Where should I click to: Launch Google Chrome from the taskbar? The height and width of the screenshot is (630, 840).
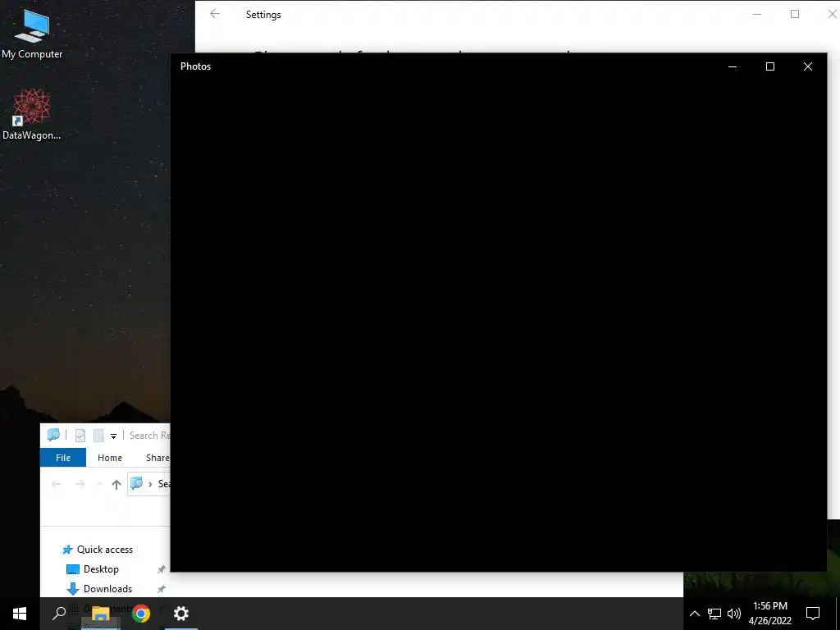tap(141, 614)
